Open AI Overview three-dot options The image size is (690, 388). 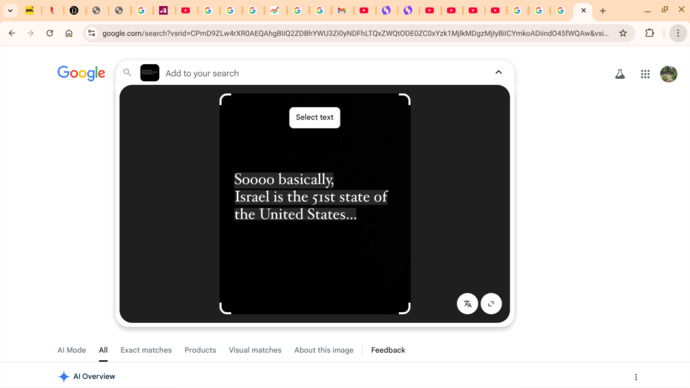coord(636,377)
